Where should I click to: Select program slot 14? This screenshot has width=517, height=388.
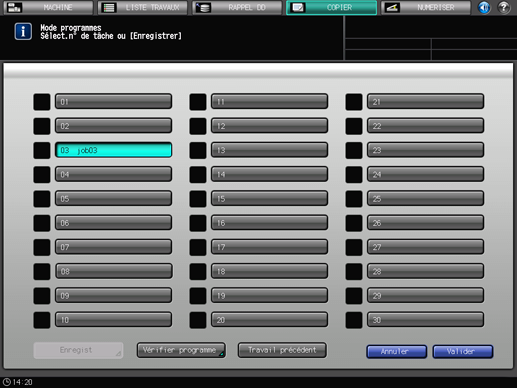pos(269,174)
